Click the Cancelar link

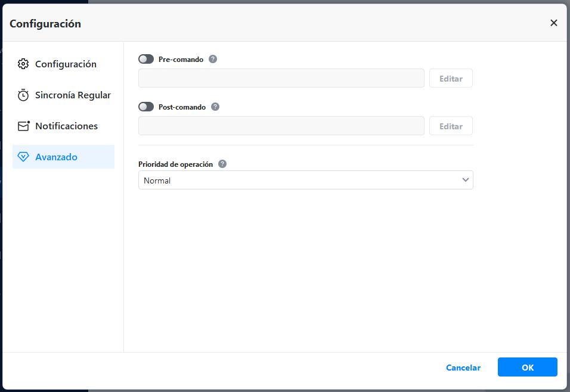point(463,368)
